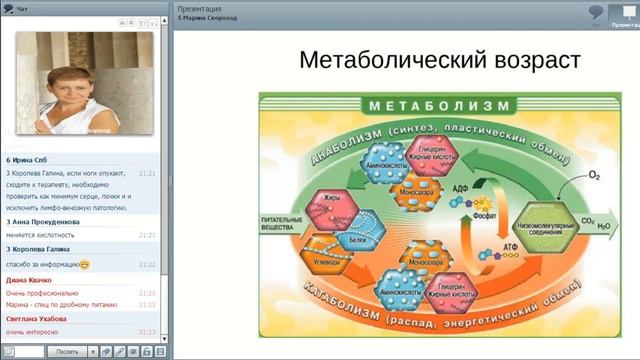The image size is (640, 360).
Task: Click the first small icon above the video
Action: (122, 23)
